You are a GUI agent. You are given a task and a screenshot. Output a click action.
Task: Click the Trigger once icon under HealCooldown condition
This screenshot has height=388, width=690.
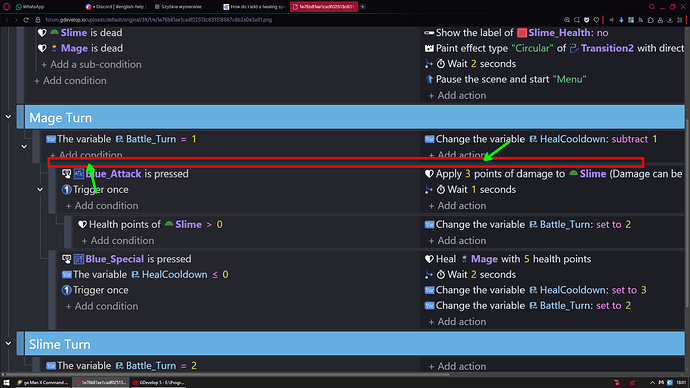(66, 290)
